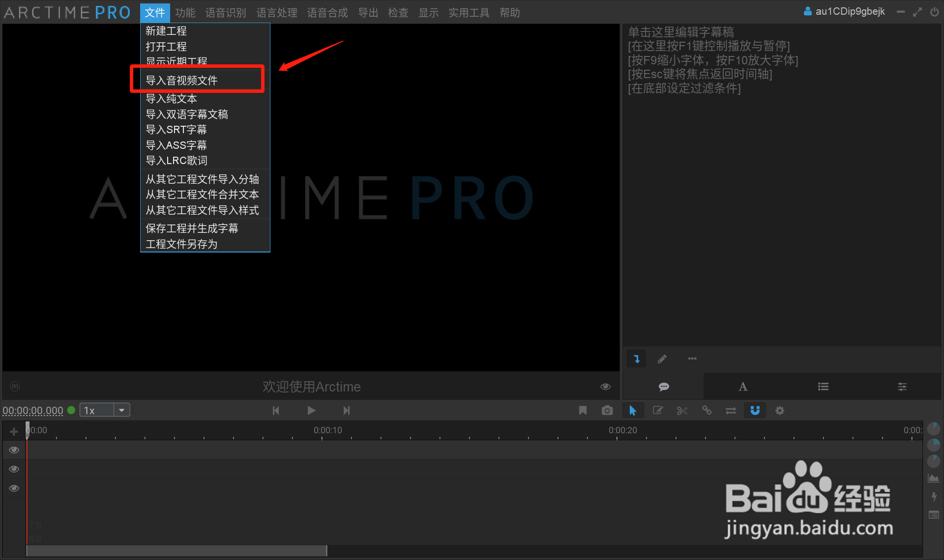Select the scissors cut tool
Image resolution: width=944 pixels, height=560 pixels.
(682, 410)
